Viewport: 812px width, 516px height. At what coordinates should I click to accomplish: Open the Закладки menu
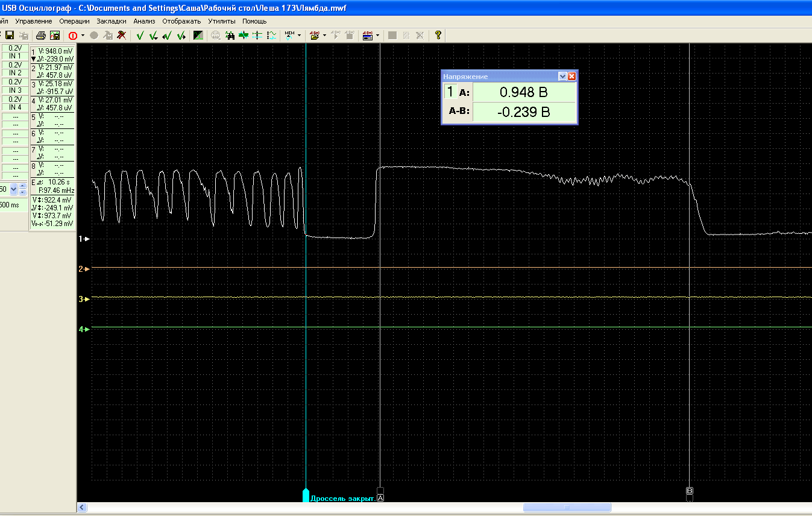click(x=111, y=21)
